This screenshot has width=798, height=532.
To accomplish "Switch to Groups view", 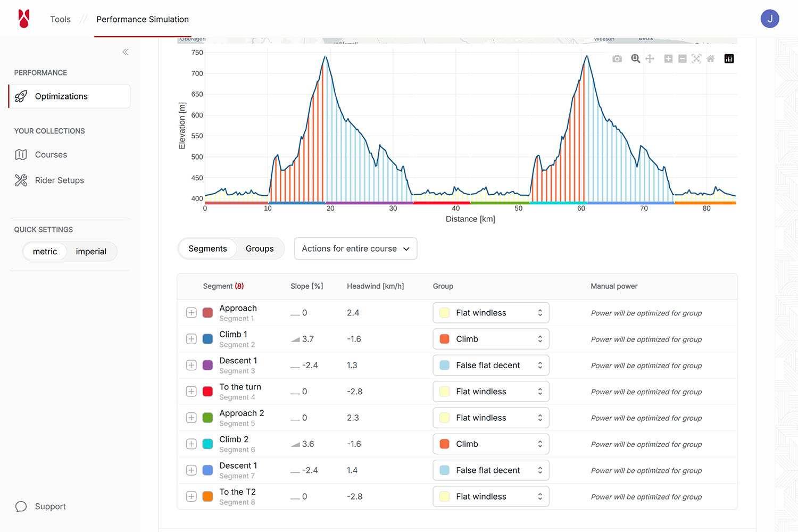I will pyautogui.click(x=260, y=248).
